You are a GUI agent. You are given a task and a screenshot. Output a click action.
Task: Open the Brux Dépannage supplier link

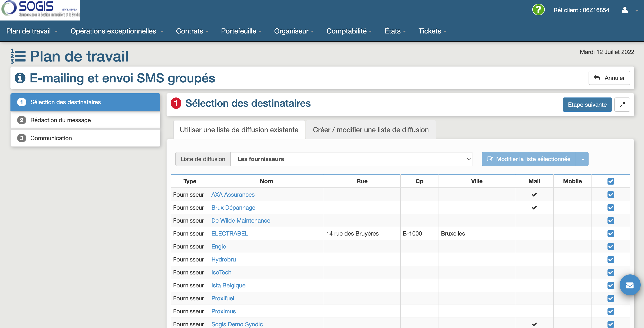coord(233,208)
